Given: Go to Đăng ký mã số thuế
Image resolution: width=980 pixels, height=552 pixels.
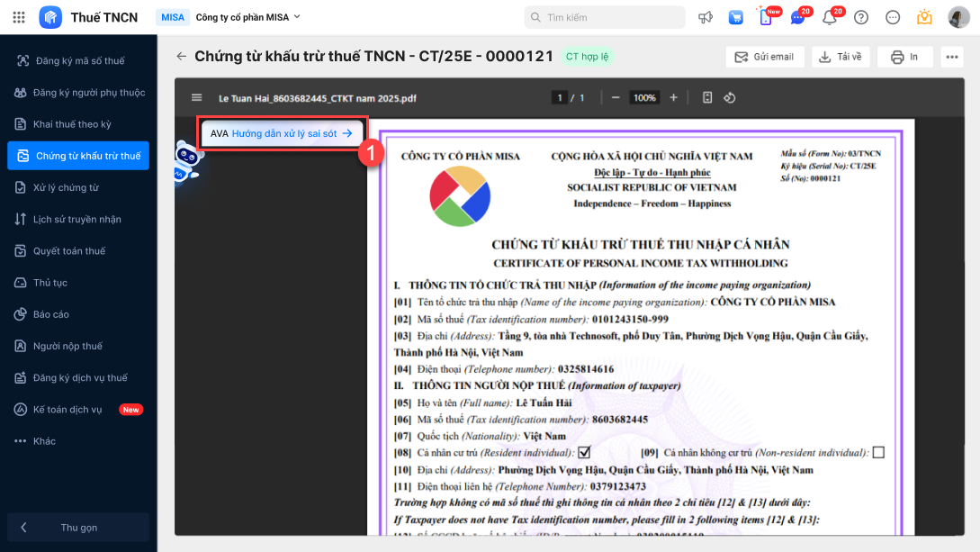Looking at the screenshot, I should tap(78, 60).
